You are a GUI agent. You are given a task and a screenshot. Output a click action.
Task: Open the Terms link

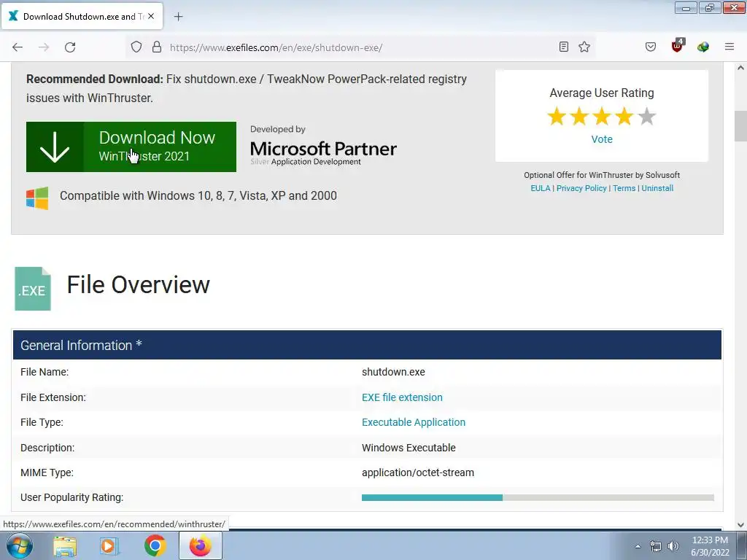click(x=624, y=188)
